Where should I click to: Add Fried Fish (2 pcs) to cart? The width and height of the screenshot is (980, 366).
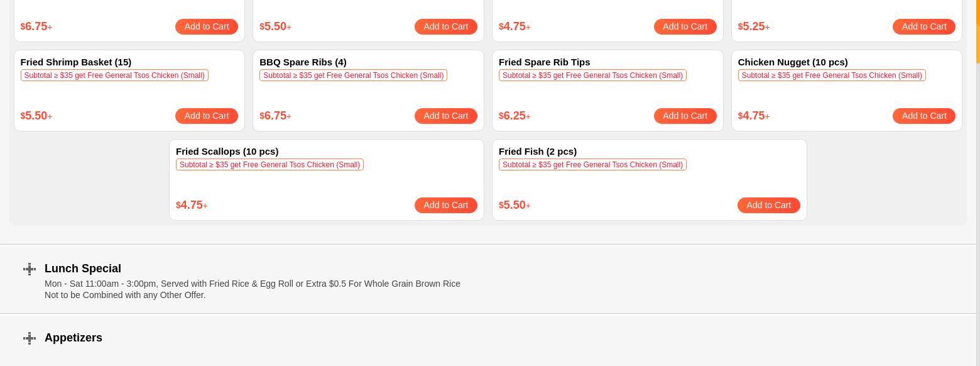click(x=768, y=205)
